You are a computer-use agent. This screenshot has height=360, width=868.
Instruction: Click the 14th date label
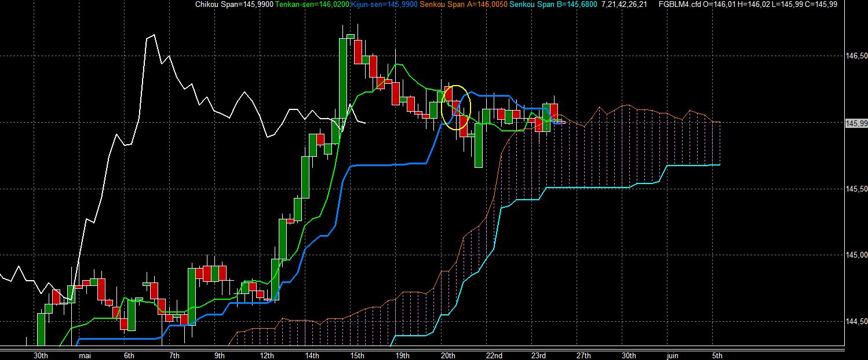[313, 355]
